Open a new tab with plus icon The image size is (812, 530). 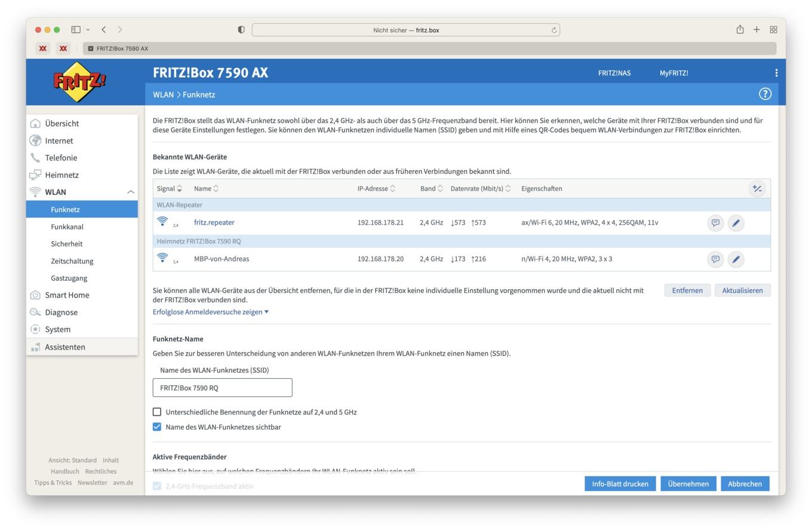pyautogui.click(x=756, y=29)
